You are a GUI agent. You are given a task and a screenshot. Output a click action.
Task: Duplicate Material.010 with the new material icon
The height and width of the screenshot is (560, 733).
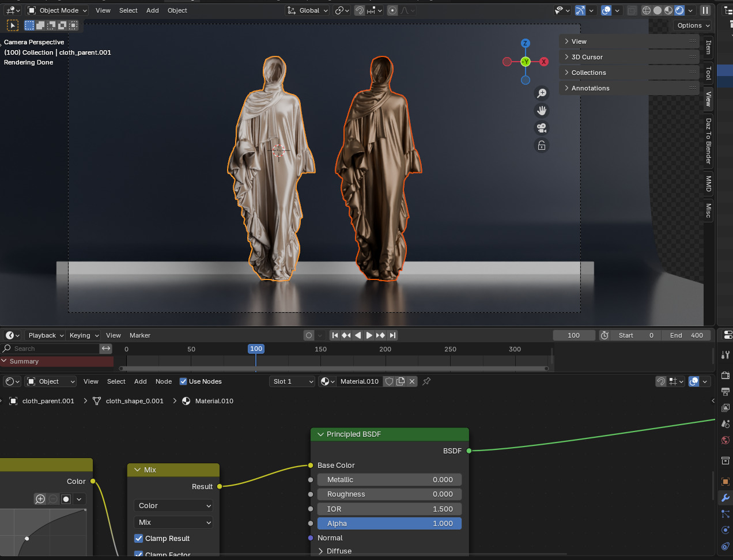pos(400,381)
